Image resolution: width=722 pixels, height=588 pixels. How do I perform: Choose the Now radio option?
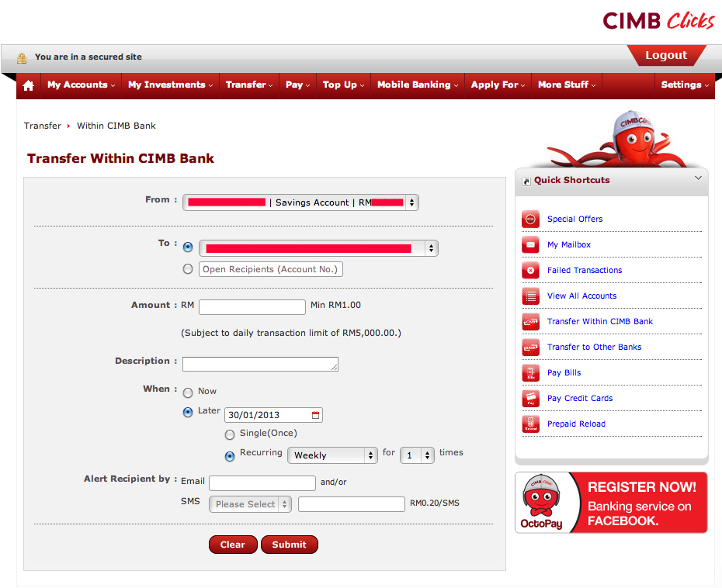[188, 393]
